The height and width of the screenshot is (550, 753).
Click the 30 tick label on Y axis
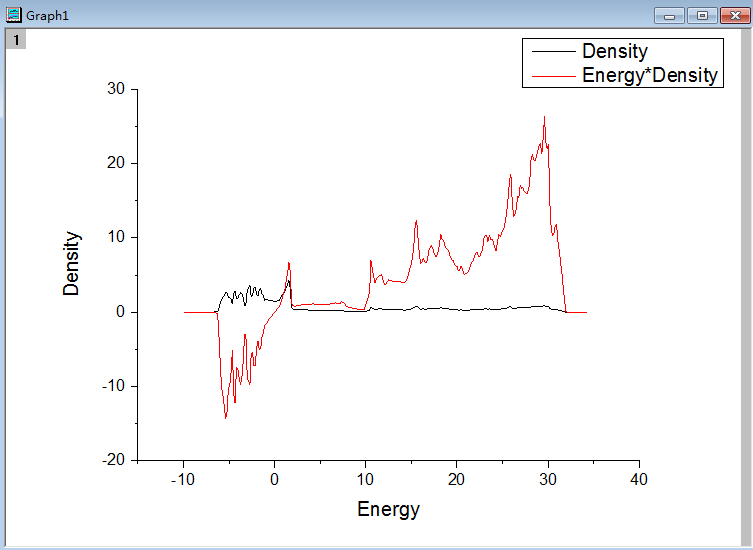(x=116, y=89)
